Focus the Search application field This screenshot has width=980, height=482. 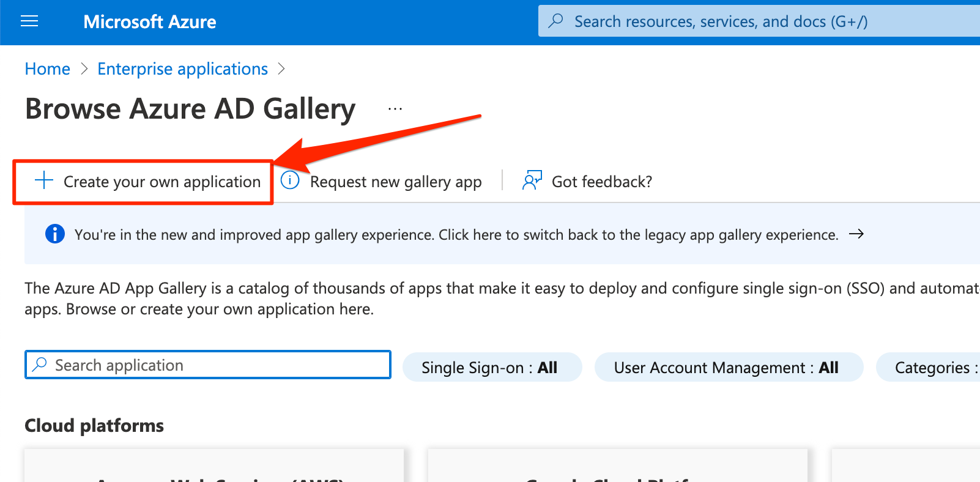(x=208, y=365)
